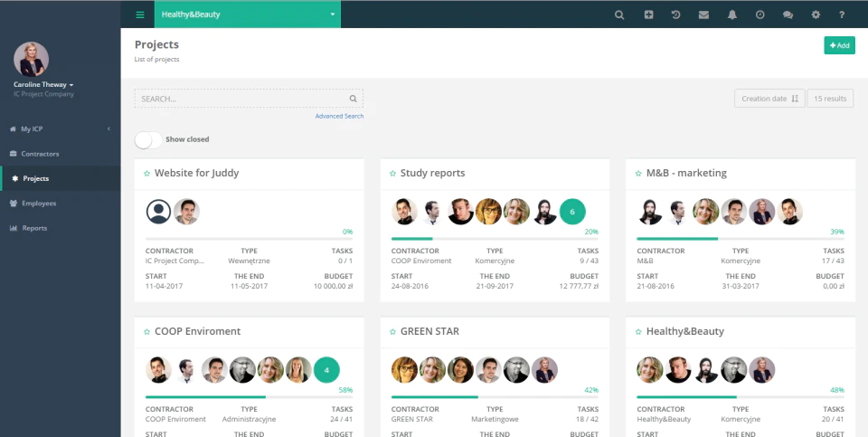868x437 pixels.
Task: Open Advanced Search link
Action: [x=339, y=116]
